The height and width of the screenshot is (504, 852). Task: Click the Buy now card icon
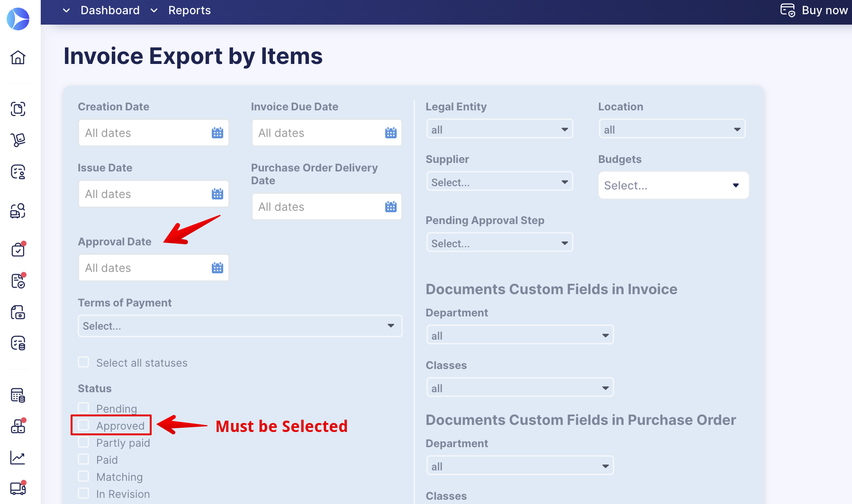tap(788, 10)
